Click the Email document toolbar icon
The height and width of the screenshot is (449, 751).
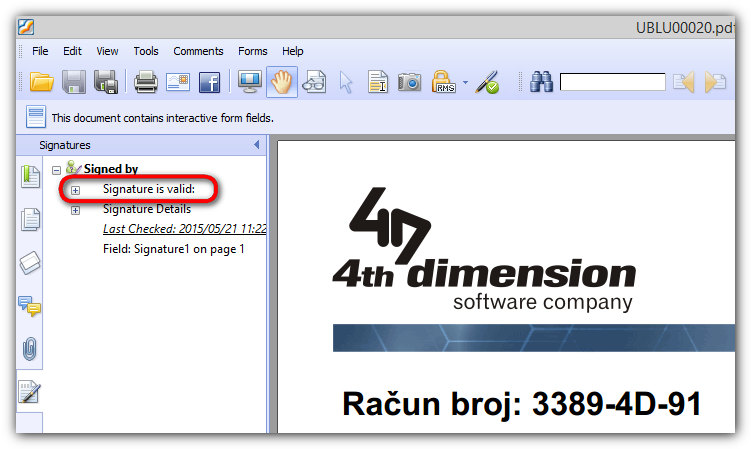(x=178, y=82)
